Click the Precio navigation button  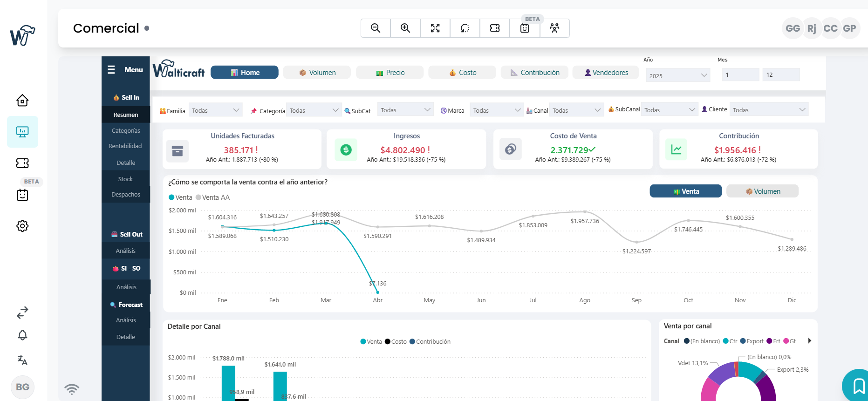(x=390, y=73)
